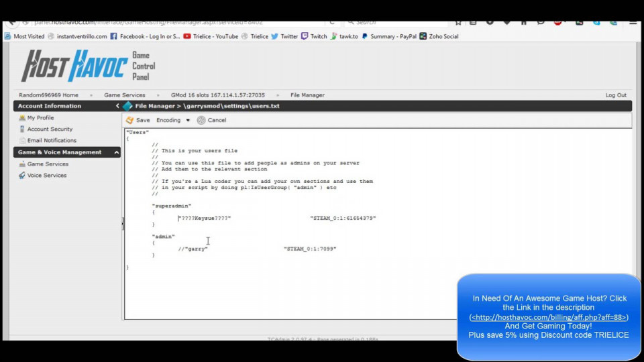Click the Twitter bookmark icon
The image size is (644, 362).
275,36
